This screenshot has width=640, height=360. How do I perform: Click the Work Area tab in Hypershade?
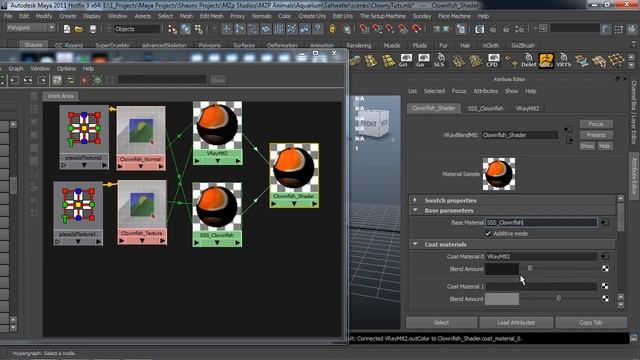coord(60,96)
